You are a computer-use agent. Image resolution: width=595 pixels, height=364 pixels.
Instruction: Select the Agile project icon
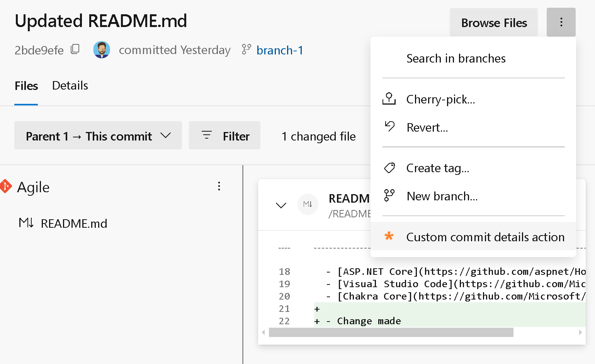pos(6,186)
